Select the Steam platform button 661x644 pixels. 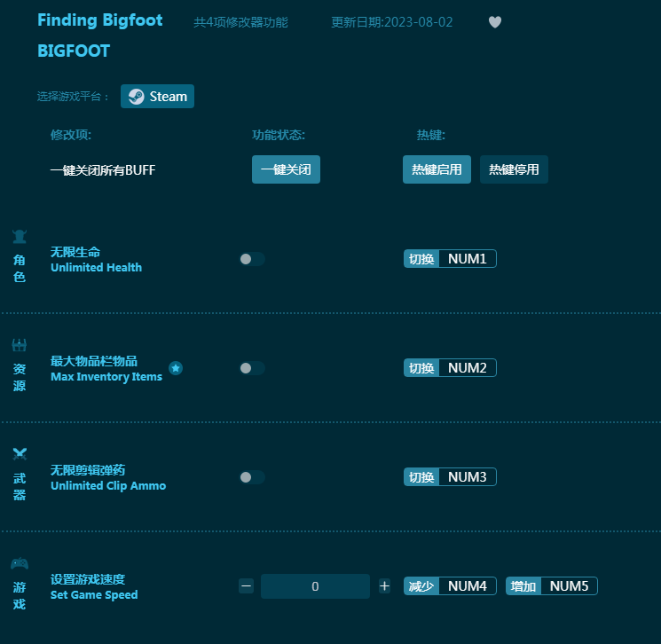click(157, 97)
